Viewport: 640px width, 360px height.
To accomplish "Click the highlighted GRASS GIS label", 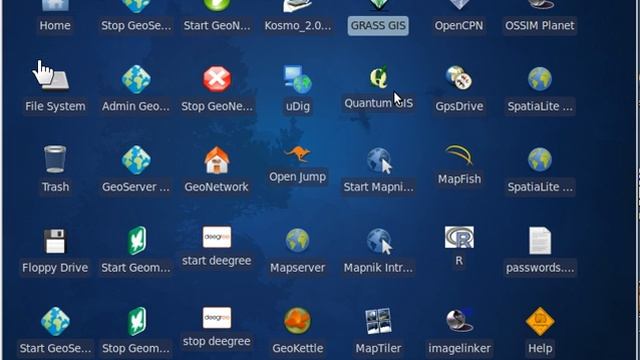I will [x=378, y=26].
